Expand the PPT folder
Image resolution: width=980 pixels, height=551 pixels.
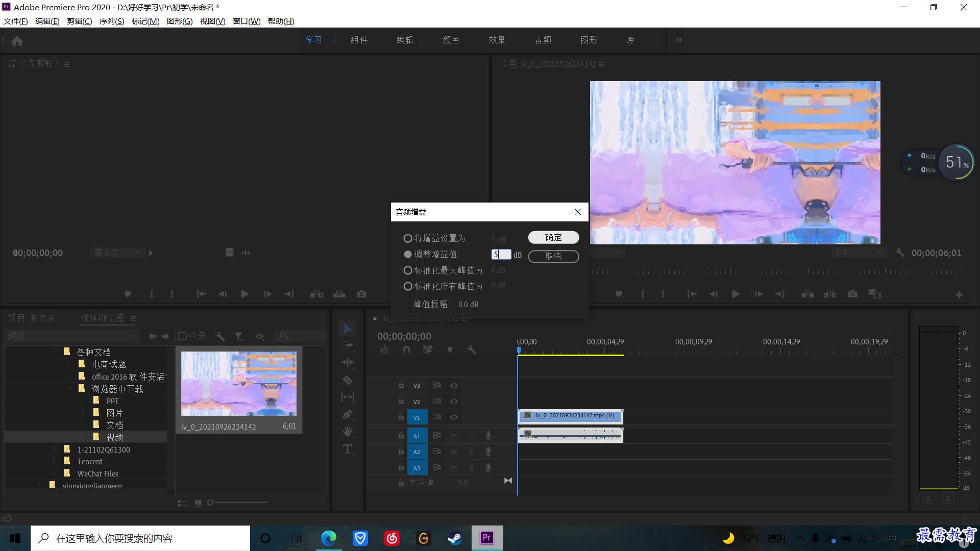point(83,400)
